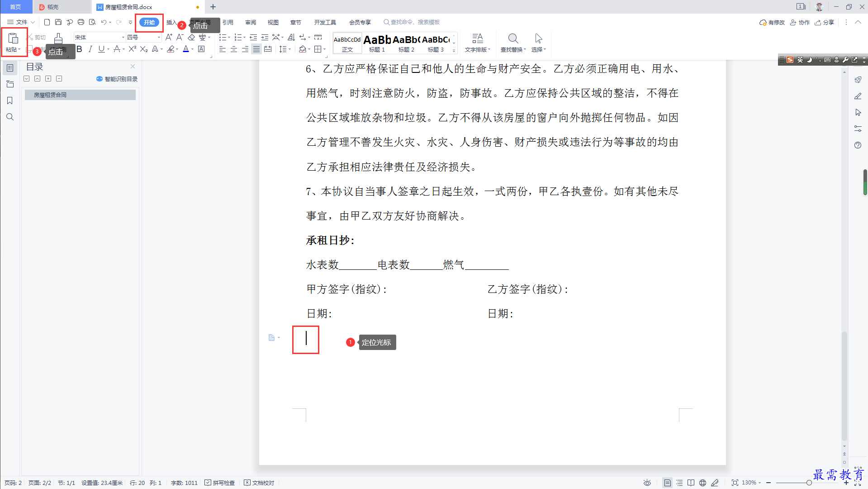Open the numbered list dropdown arrow

[x=245, y=38]
